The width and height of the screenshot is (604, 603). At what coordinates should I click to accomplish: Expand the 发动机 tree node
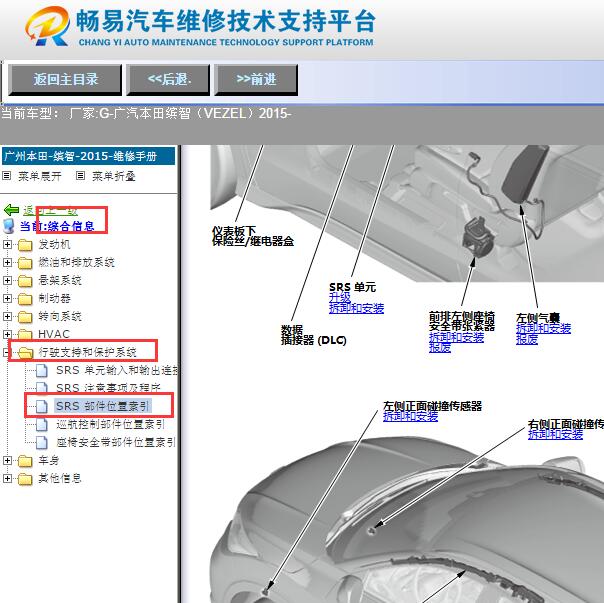7,244
